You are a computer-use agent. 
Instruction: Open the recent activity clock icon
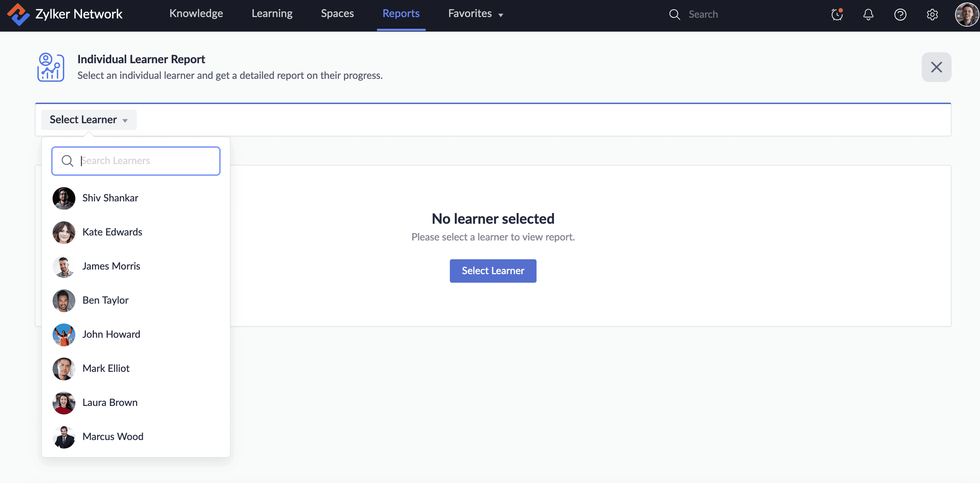click(x=837, y=15)
